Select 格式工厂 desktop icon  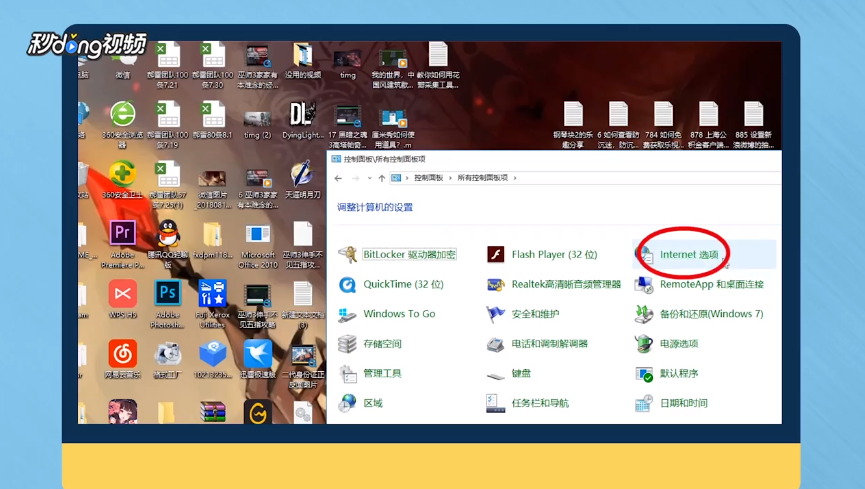(x=168, y=360)
